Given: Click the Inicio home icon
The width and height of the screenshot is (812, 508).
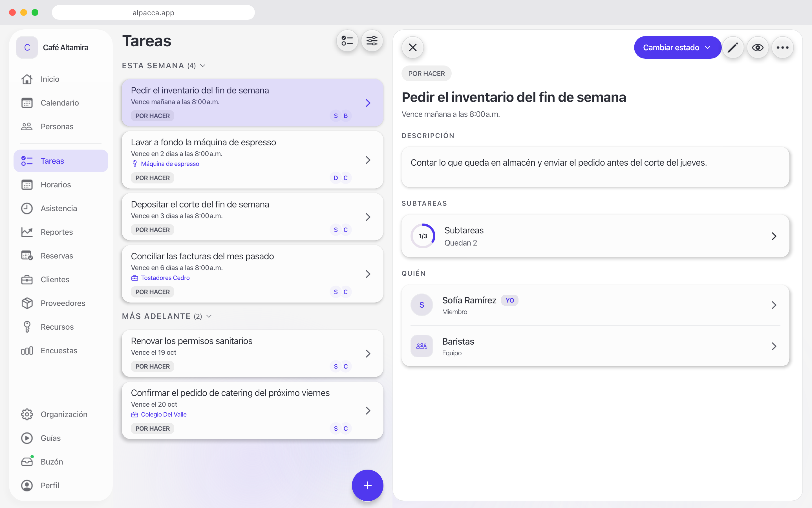Looking at the screenshot, I should [x=27, y=79].
